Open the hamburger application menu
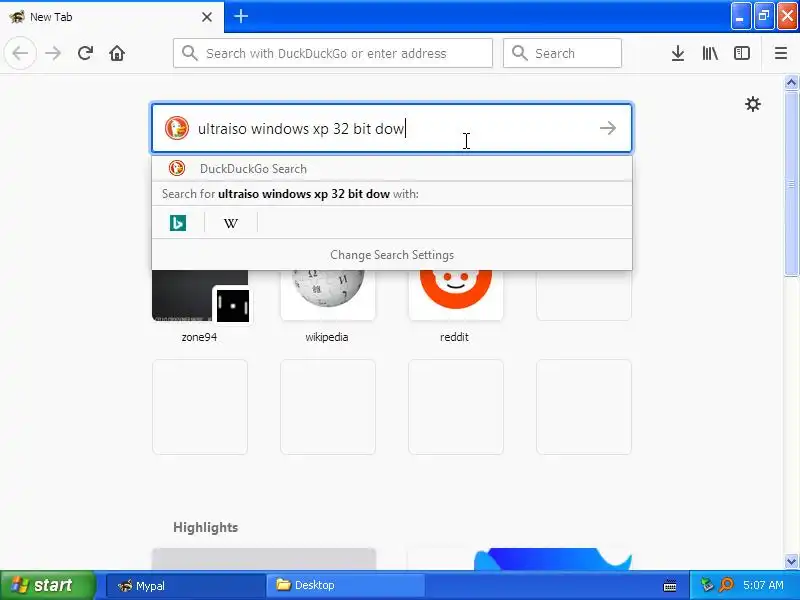Screen dimensions: 800x600 click(781, 53)
